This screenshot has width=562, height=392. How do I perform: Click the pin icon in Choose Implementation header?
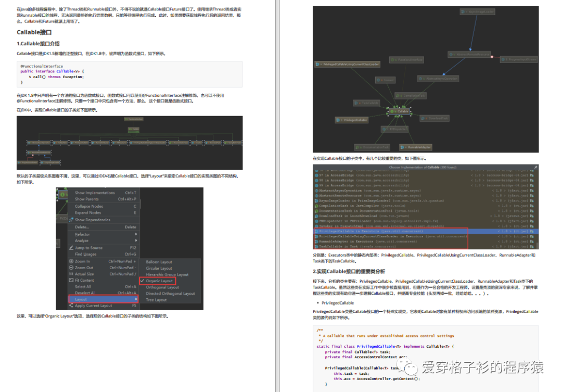pos(535,167)
